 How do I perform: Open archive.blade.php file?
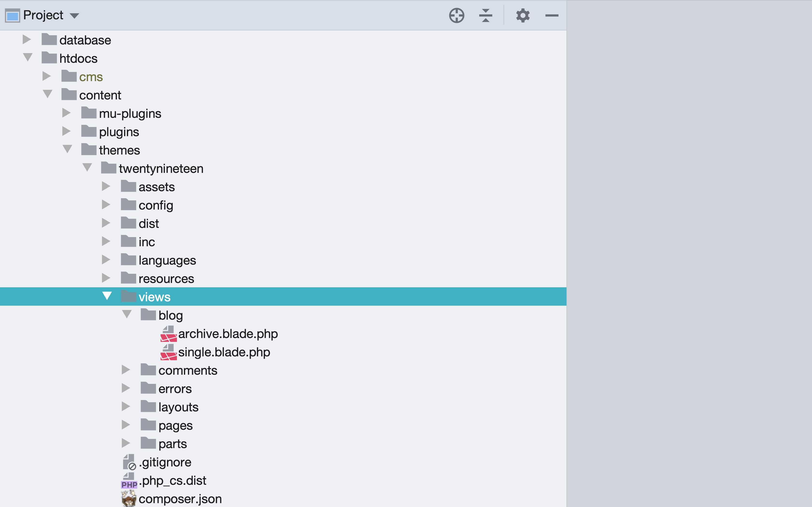[228, 333]
